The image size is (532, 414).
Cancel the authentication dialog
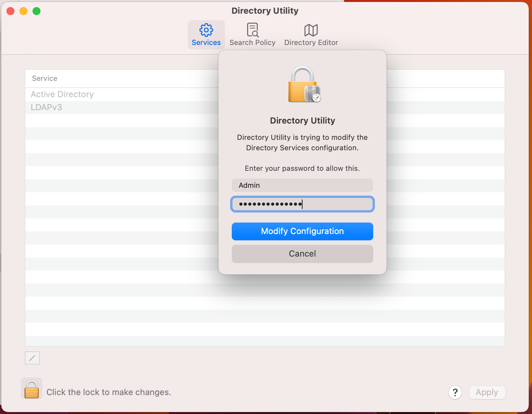(x=302, y=254)
